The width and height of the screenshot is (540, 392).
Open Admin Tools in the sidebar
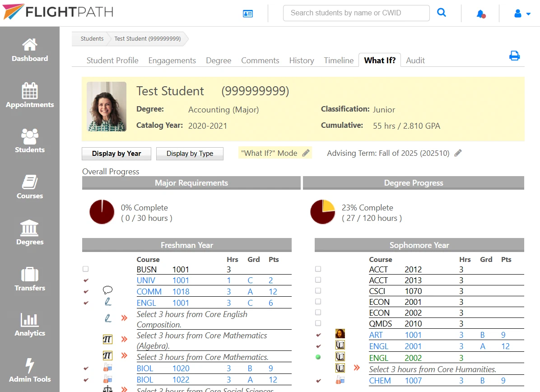pos(30,370)
